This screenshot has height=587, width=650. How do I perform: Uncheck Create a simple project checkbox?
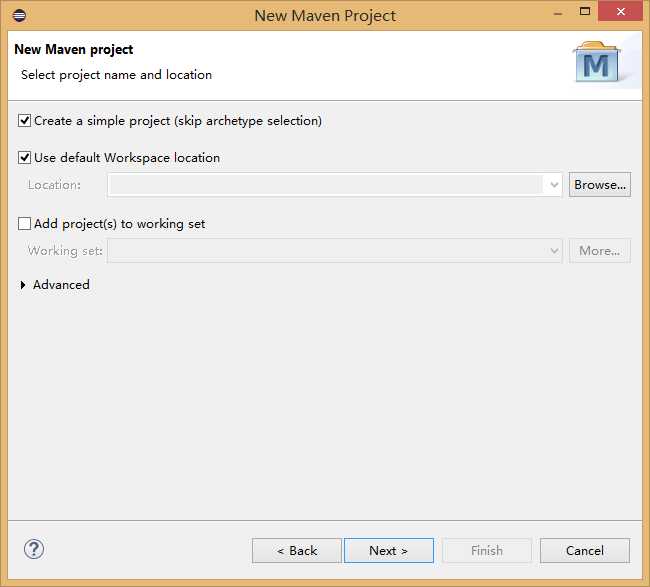click(24, 121)
